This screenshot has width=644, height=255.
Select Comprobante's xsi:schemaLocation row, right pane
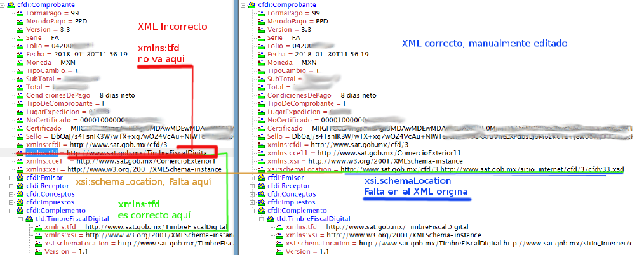click(x=445, y=169)
